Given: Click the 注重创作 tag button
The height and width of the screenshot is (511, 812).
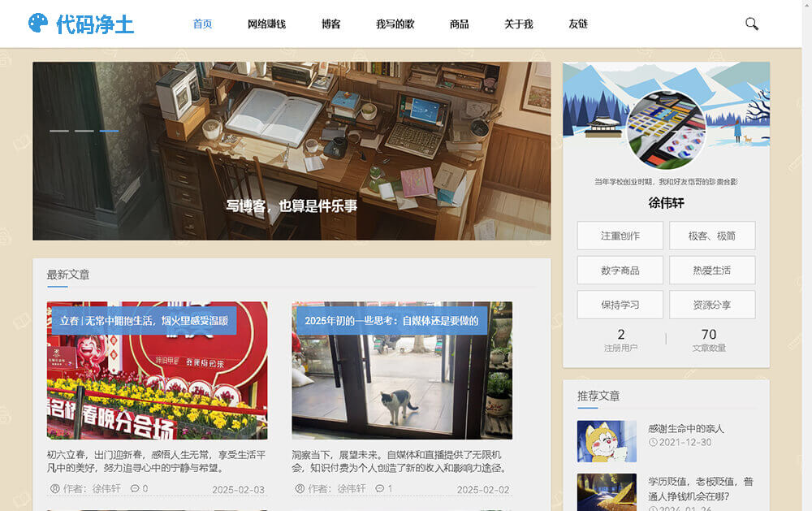Looking at the screenshot, I should [620, 236].
